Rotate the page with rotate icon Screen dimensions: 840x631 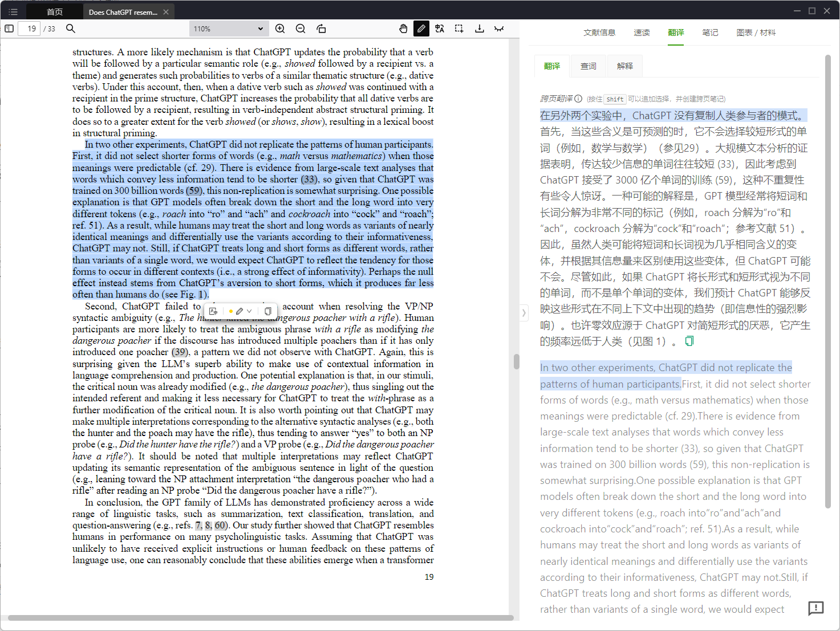321,29
